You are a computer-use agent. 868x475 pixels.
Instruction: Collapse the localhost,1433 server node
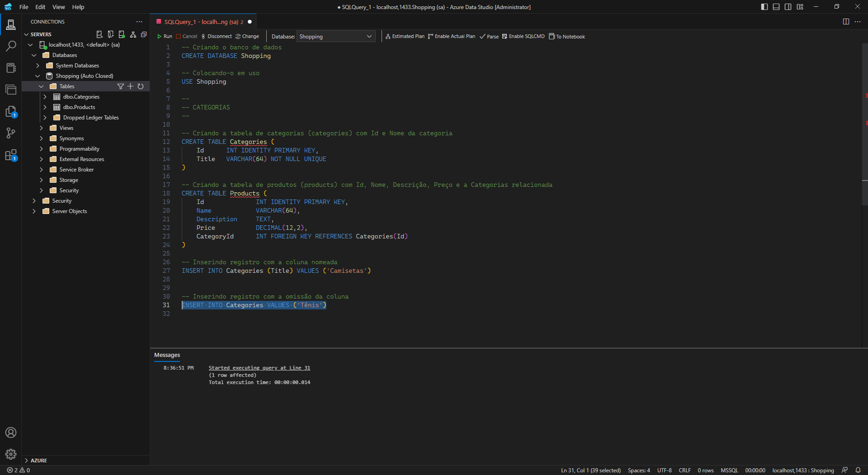[30, 45]
